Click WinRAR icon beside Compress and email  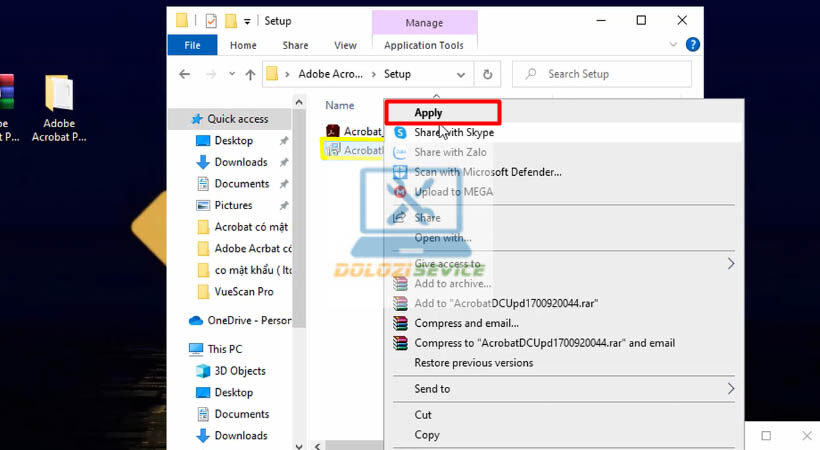[400, 323]
